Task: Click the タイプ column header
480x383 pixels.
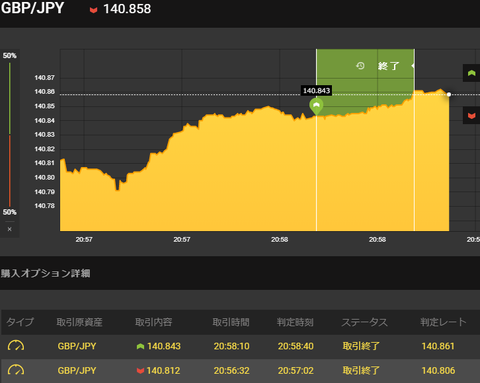Action: click(x=20, y=322)
